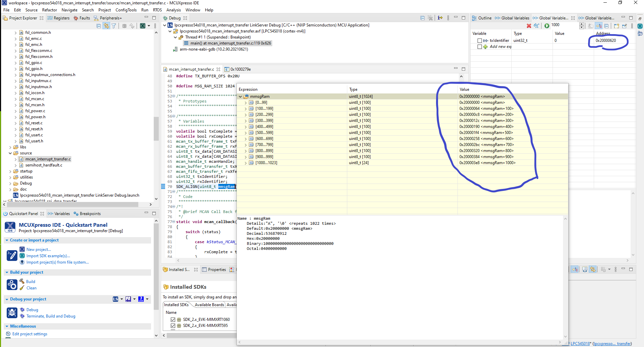
Task: Collapse 'Create or import a project' section
Action: pyautogui.click(x=7, y=240)
